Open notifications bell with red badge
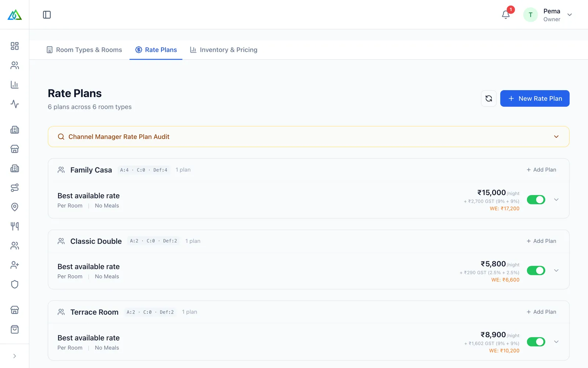 (x=506, y=15)
